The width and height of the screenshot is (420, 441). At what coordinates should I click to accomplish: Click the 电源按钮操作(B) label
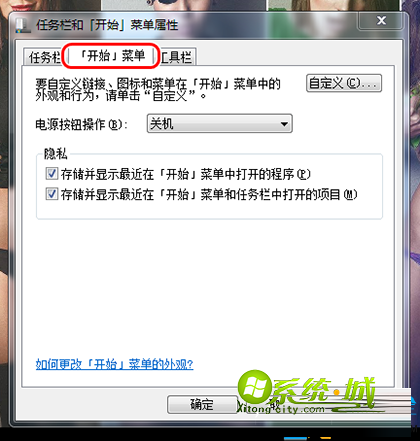pos(82,124)
